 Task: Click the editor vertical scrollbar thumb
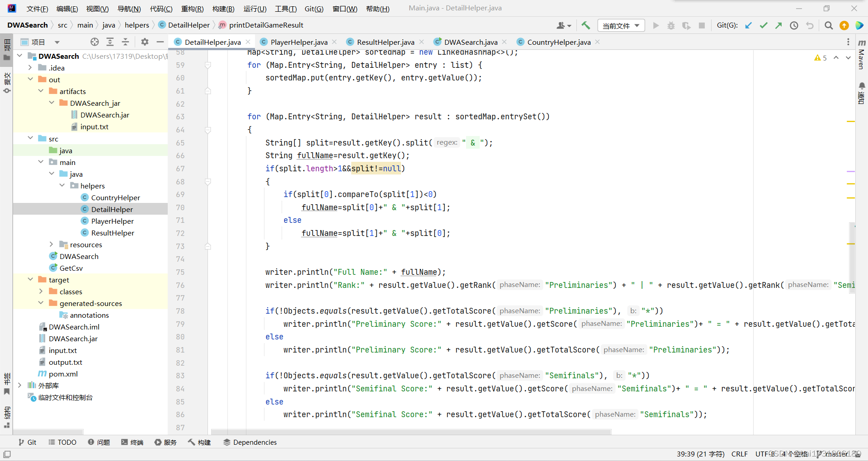tap(852, 258)
